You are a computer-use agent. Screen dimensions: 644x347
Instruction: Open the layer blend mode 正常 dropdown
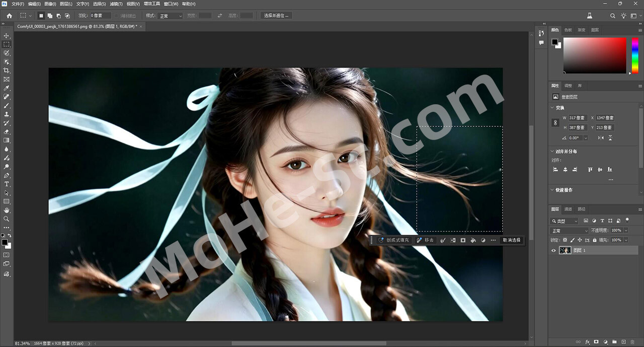tap(570, 231)
